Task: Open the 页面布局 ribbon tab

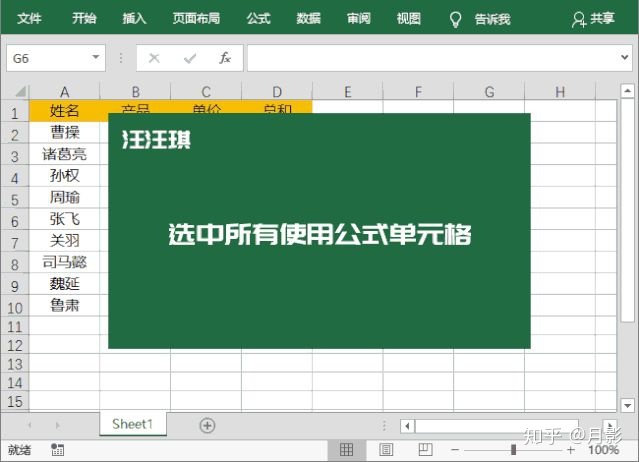Action: click(x=196, y=18)
